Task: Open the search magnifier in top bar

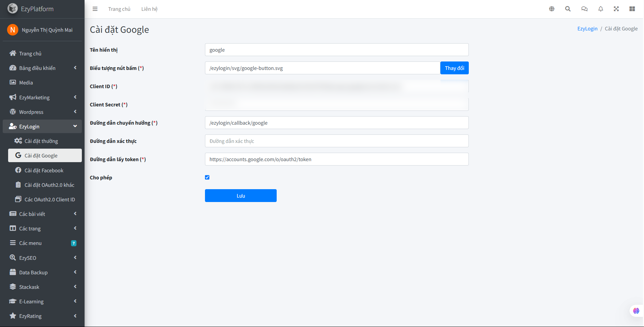Action: pyautogui.click(x=568, y=9)
